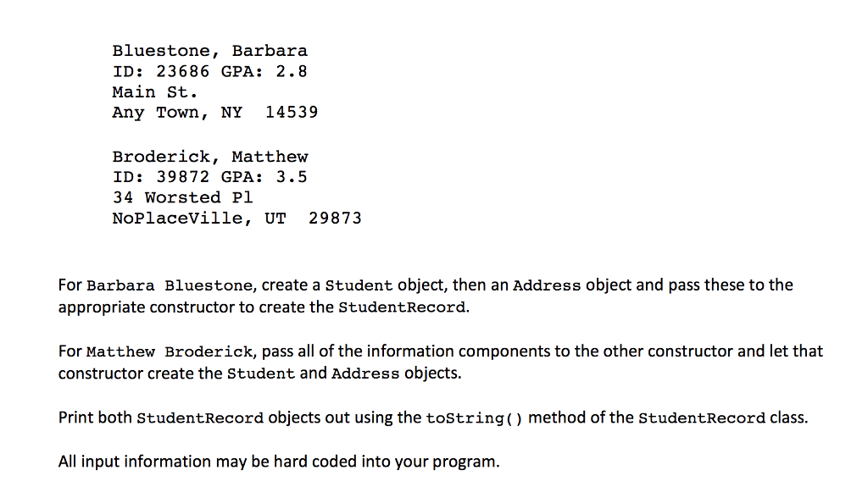Click "Barbara Bluestone" in the first paragraph
Viewport: 868px width, 498px height.
[168, 285]
